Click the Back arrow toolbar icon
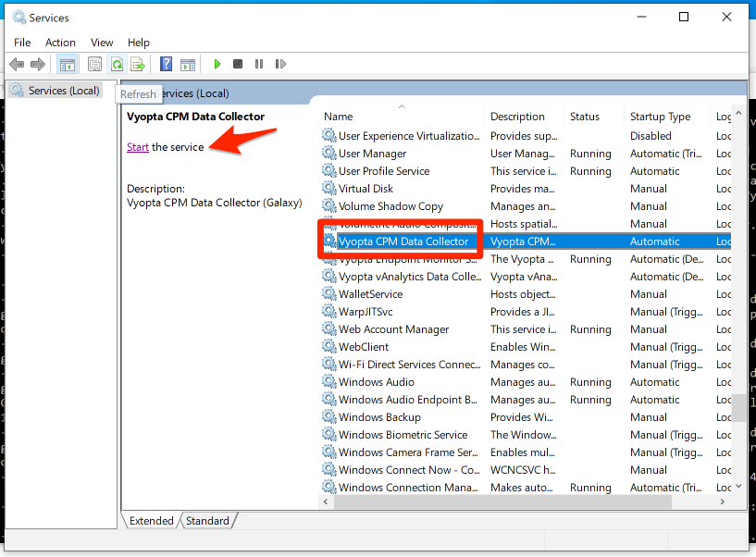The image size is (756, 557). pyautogui.click(x=17, y=64)
